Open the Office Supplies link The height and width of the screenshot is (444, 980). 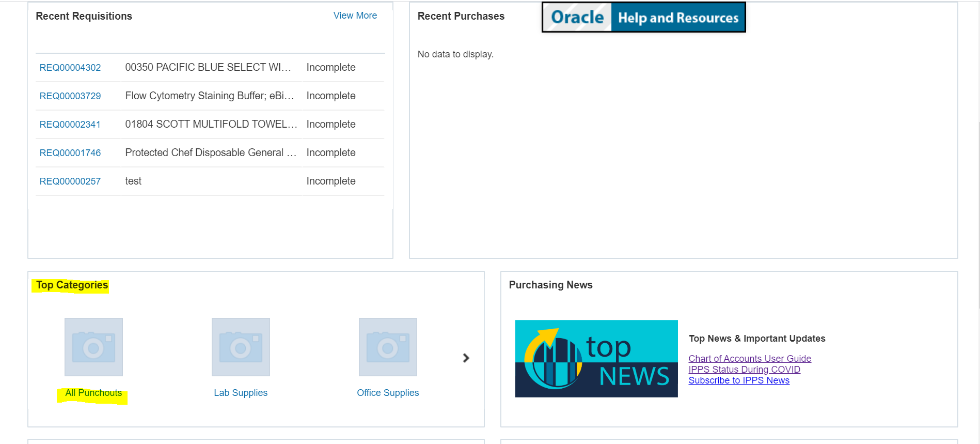[388, 393]
